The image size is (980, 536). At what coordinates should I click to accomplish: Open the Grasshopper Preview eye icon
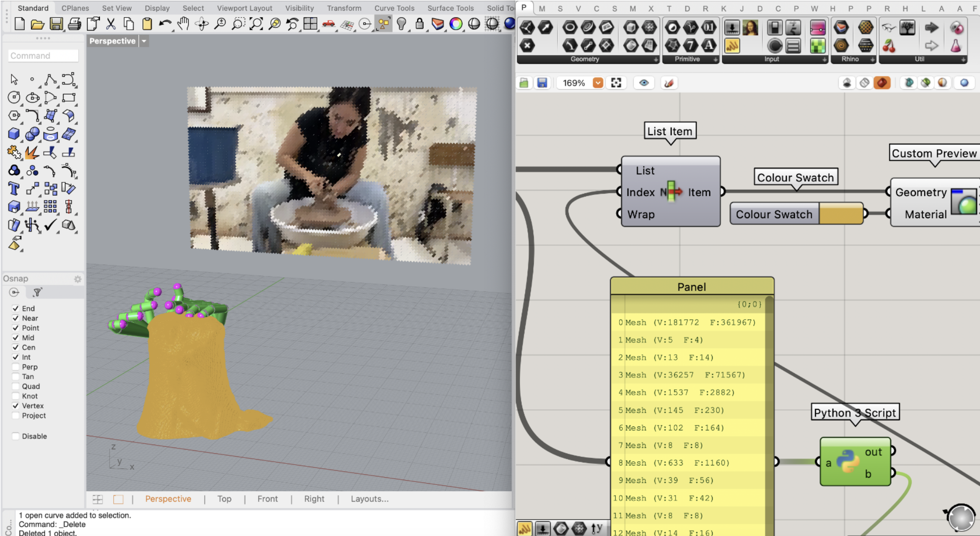(644, 83)
